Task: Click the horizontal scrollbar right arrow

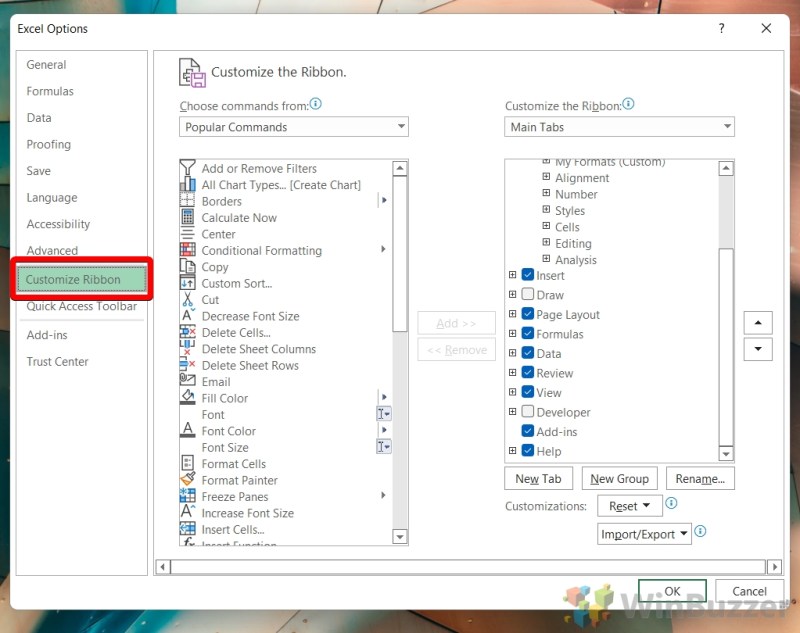Action: [775, 567]
